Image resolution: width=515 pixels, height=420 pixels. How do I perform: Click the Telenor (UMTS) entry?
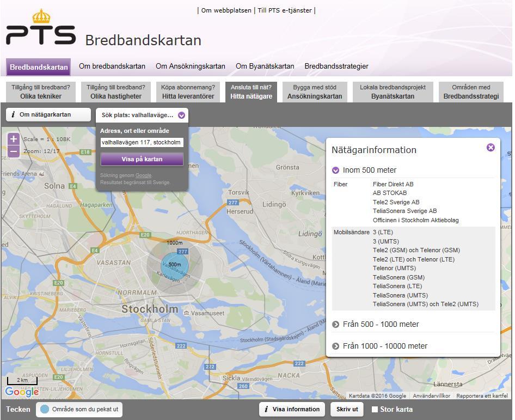coord(395,268)
